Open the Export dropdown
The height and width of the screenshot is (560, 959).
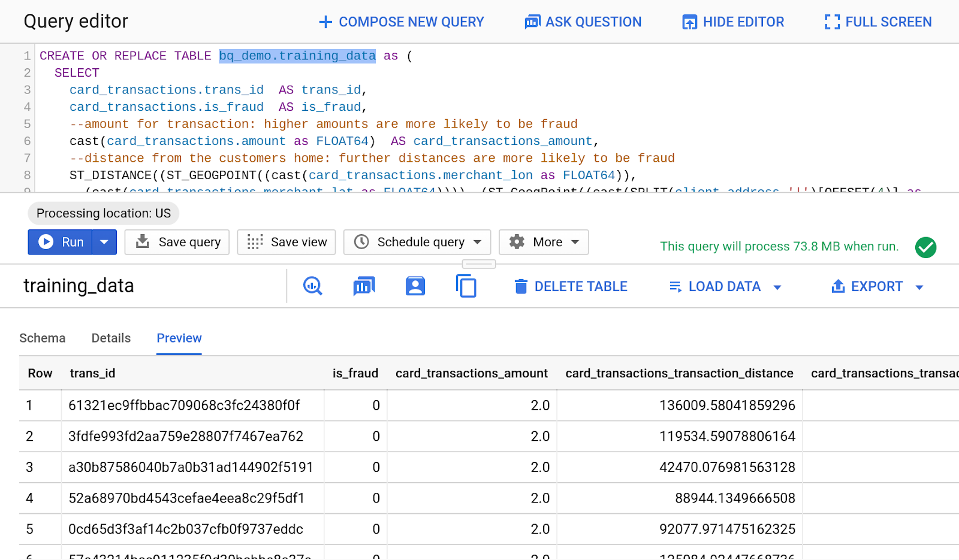(x=877, y=287)
